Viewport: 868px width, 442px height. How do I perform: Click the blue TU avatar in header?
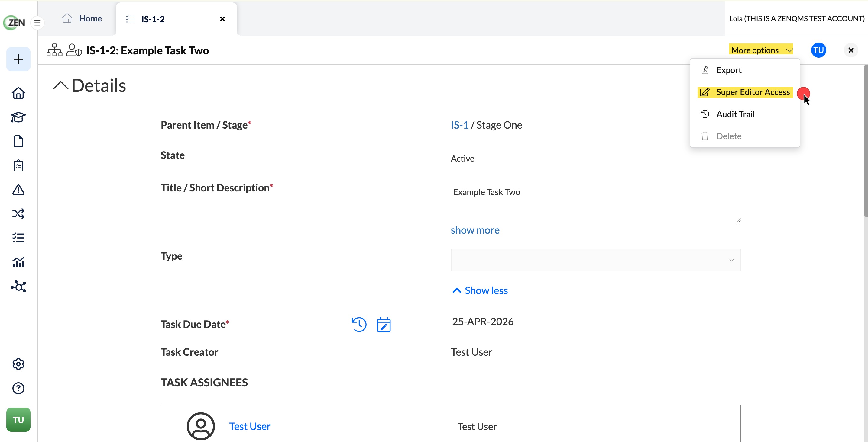[818, 50]
